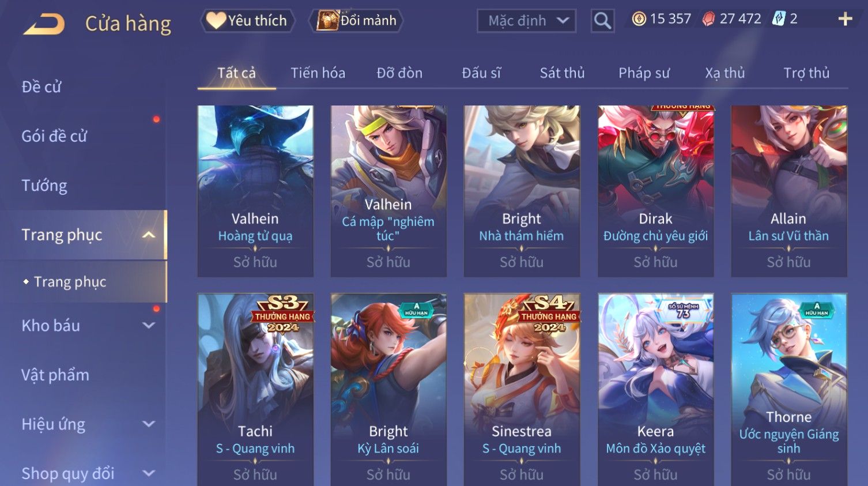
Task: Expand the Kho báu sidebar section
Action: (149, 325)
